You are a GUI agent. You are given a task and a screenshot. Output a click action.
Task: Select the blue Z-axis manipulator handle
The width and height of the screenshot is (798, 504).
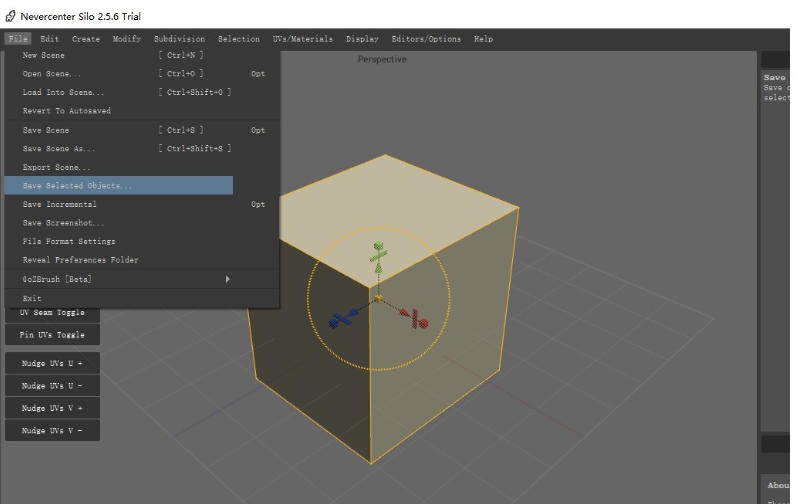pos(345,318)
